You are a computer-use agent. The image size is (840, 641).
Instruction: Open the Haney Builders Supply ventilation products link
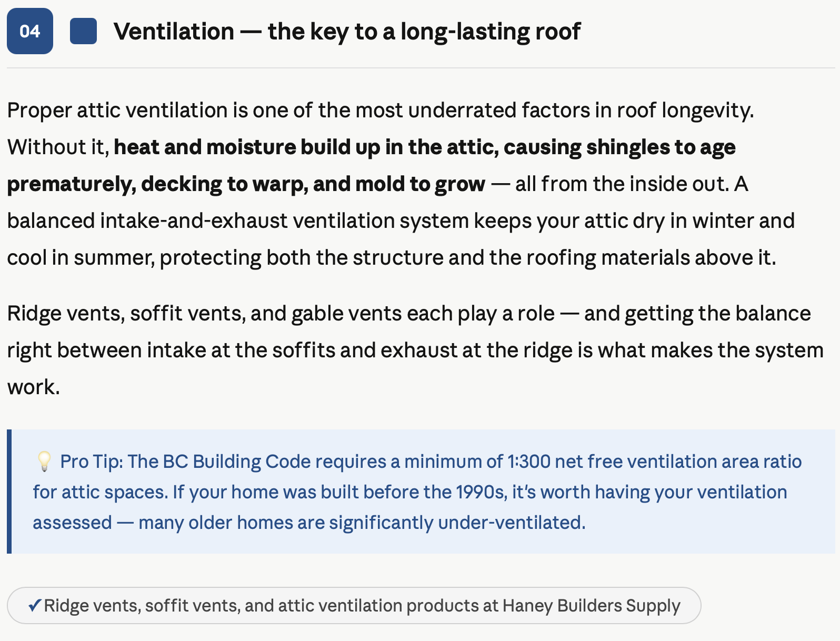click(354, 606)
